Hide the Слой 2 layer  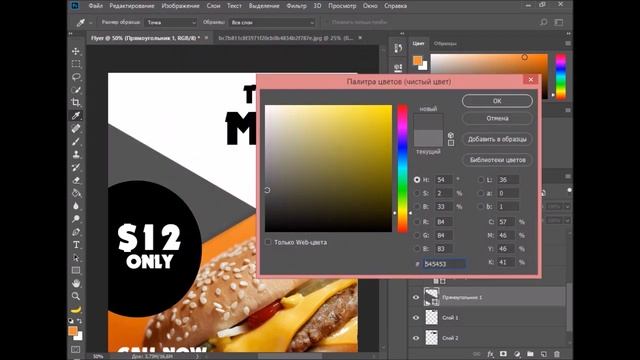point(416,338)
